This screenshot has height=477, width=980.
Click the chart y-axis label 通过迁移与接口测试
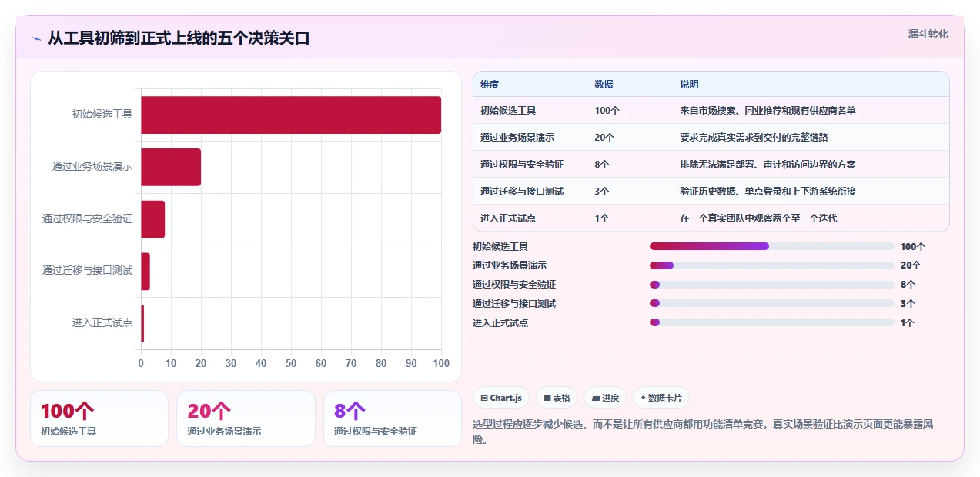pos(87,270)
